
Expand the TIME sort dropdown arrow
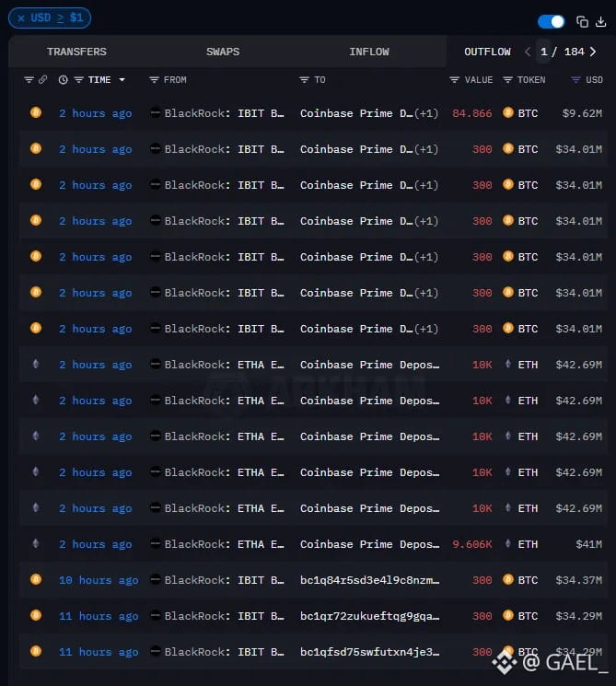tap(122, 79)
